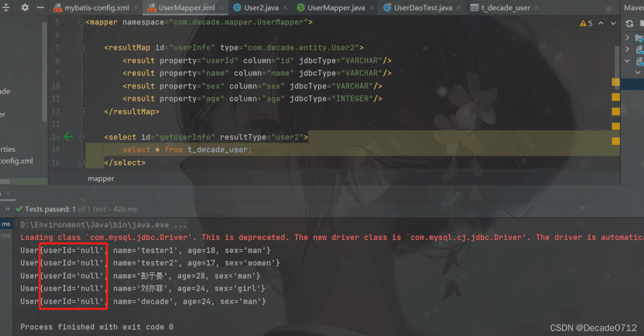Jump to next highlighted error arrow
The height and width of the screenshot is (336, 644).
(x=612, y=23)
